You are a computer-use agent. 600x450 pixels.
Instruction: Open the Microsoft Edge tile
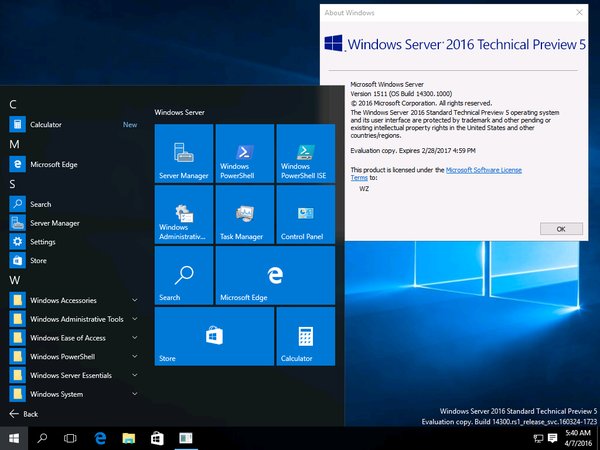pos(275,276)
